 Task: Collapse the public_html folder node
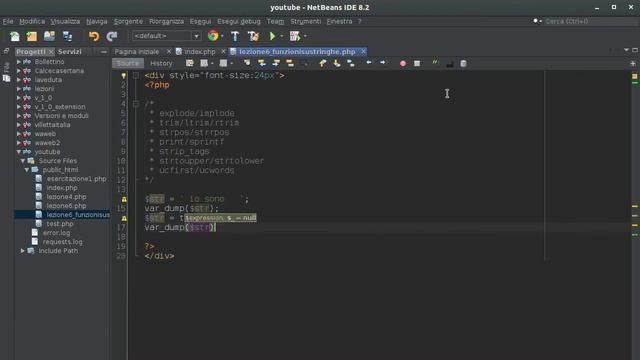27,169
